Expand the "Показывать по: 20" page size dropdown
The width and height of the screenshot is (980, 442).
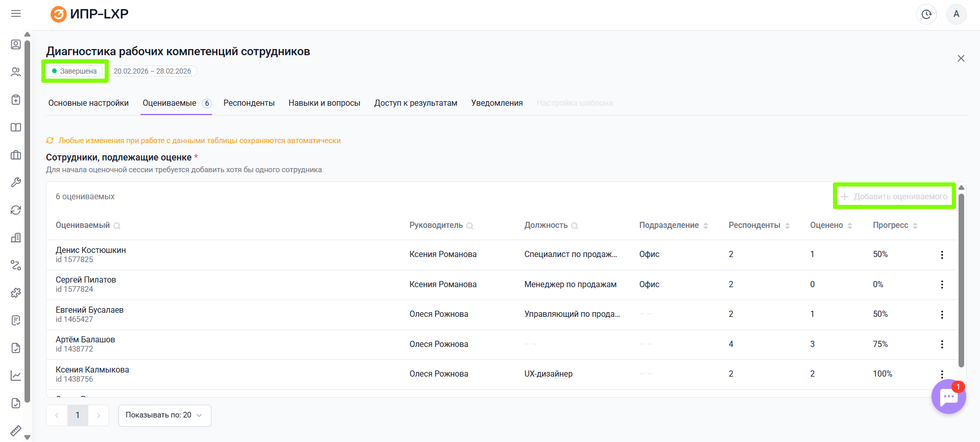164,415
